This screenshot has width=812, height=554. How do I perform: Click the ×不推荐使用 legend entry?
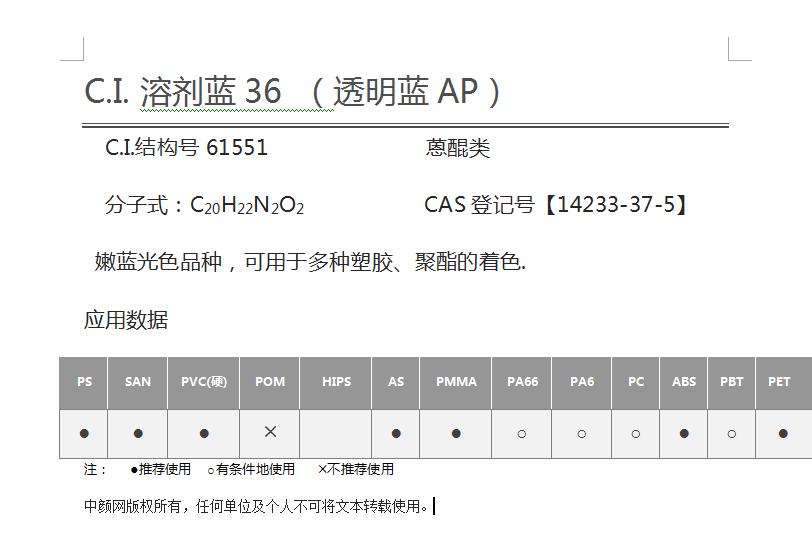pyautogui.click(x=355, y=469)
